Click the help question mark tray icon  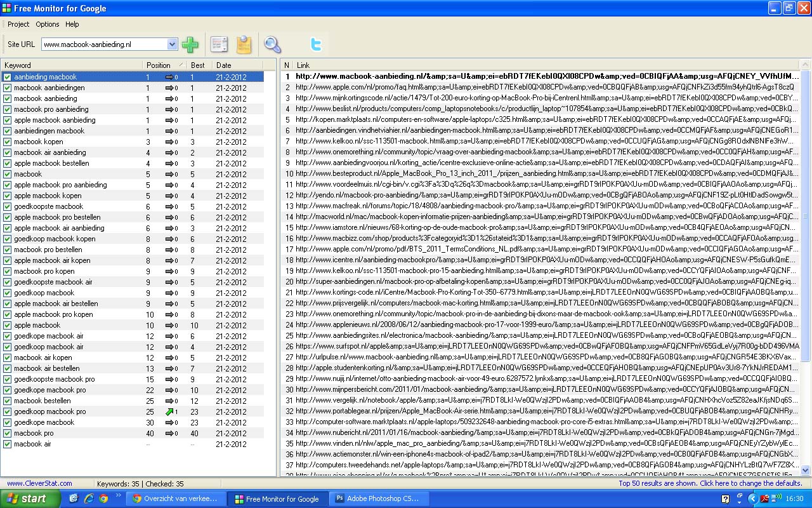coord(725,499)
